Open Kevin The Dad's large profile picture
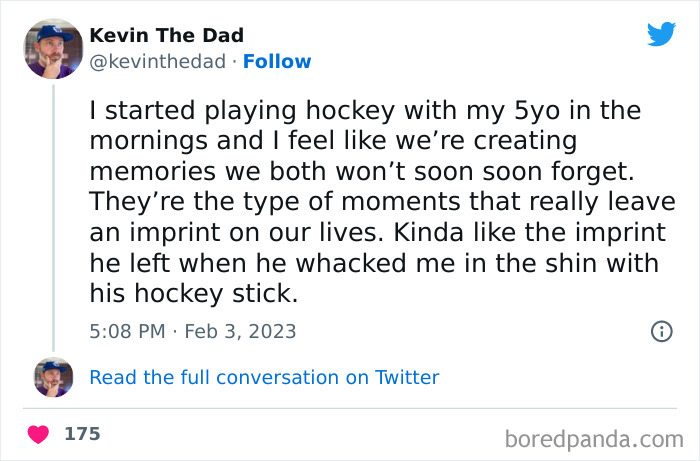The width and height of the screenshot is (700, 461). [x=52, y=48]
